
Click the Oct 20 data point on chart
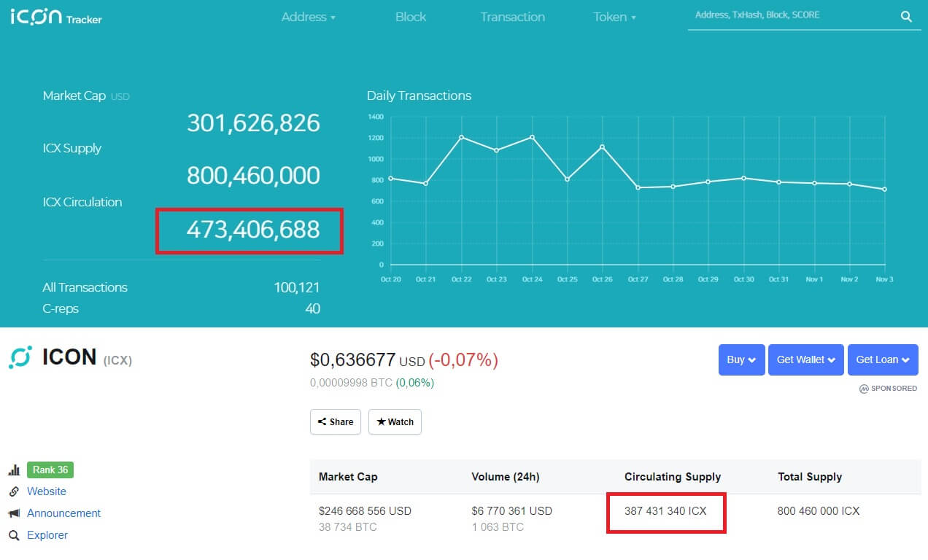click(391, 178)
